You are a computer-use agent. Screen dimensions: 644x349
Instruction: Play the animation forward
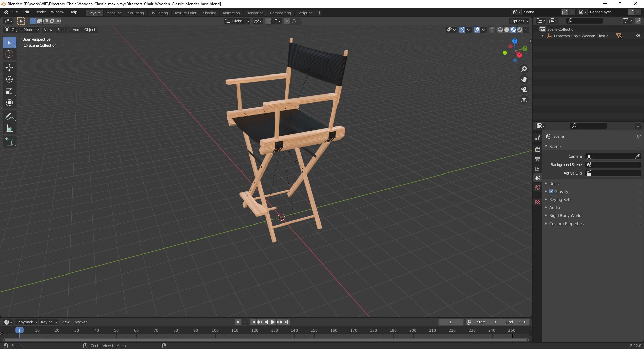[x=273, y=322]
